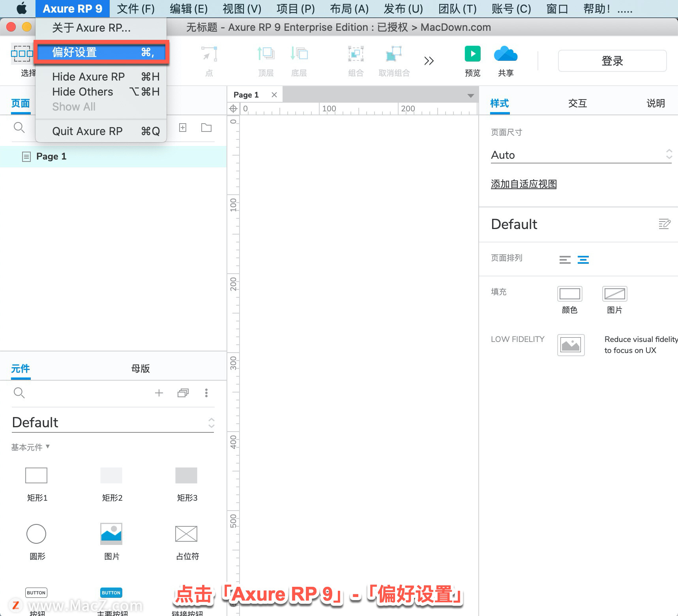Switch to the 交互 tab
This screenshot has width=678, height=616.
click(577, 103)
